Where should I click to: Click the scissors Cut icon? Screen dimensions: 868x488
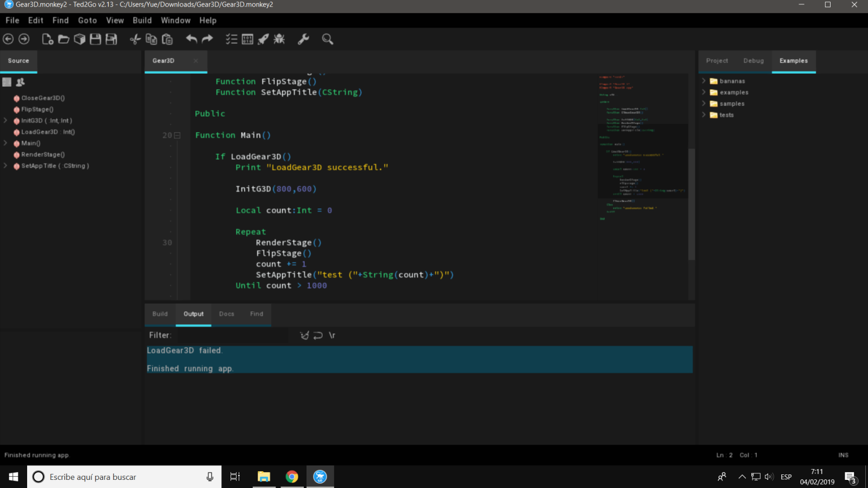135,39
